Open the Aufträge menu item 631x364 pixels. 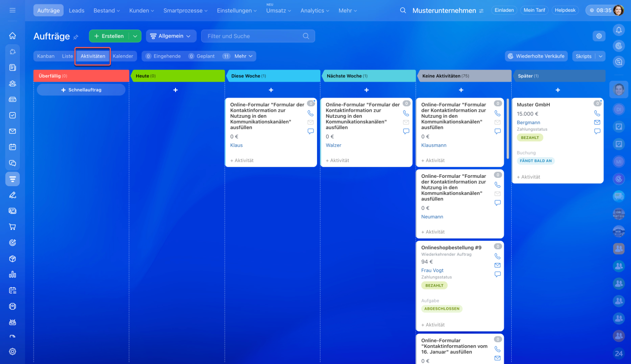pyautogui.click(x=48, y=10)
